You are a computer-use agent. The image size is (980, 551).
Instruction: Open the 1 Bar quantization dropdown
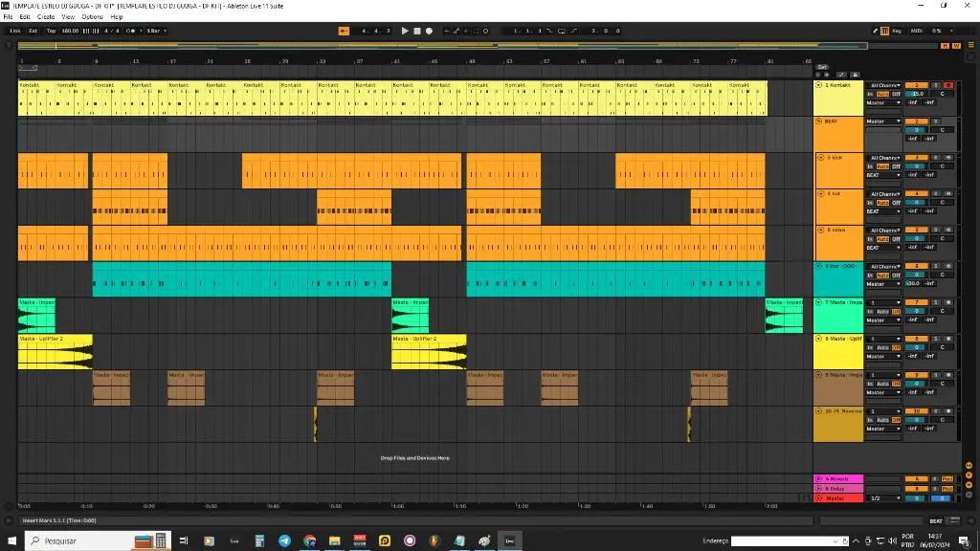click(156, 31)
